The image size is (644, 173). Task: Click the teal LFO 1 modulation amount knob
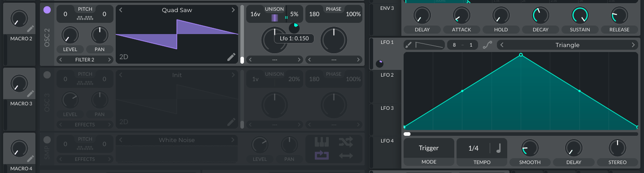(x=294, y=28)
